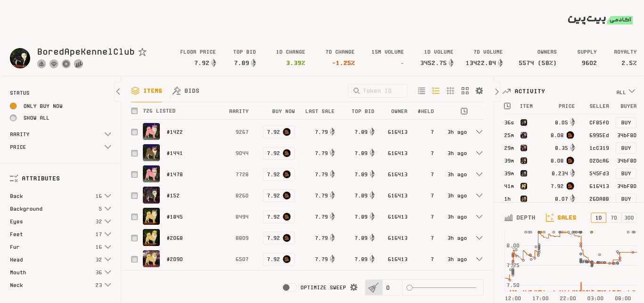Collapse the right activity panel arrow
Screen dimensions: 644x303
click(x=497, y=91)
